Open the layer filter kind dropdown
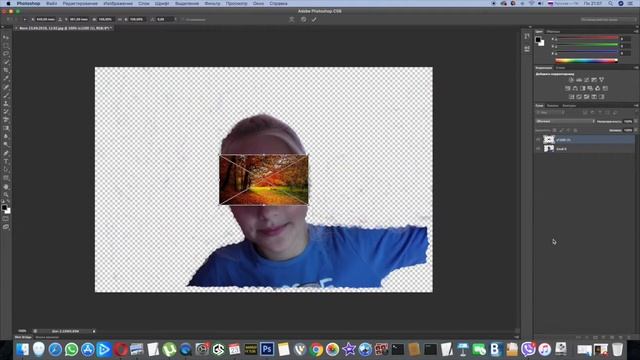640x360 pixels. coord(549,113)
